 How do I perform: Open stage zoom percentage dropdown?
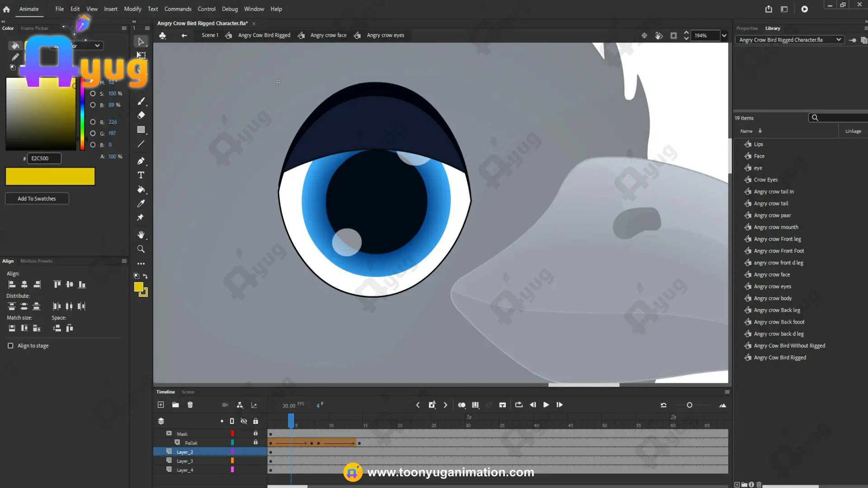coord(724,36)
